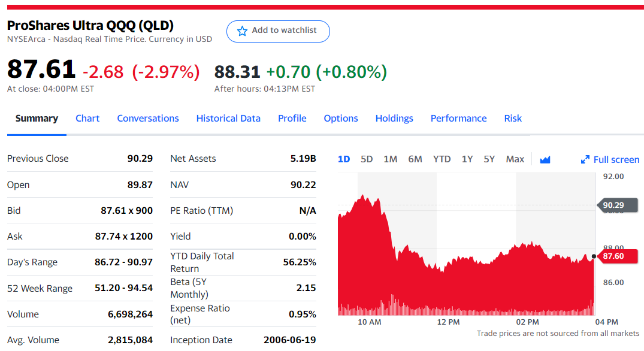Select the 6M chart range
The width and height of the screenshot is (644, 351).
[x=415, y=159]
